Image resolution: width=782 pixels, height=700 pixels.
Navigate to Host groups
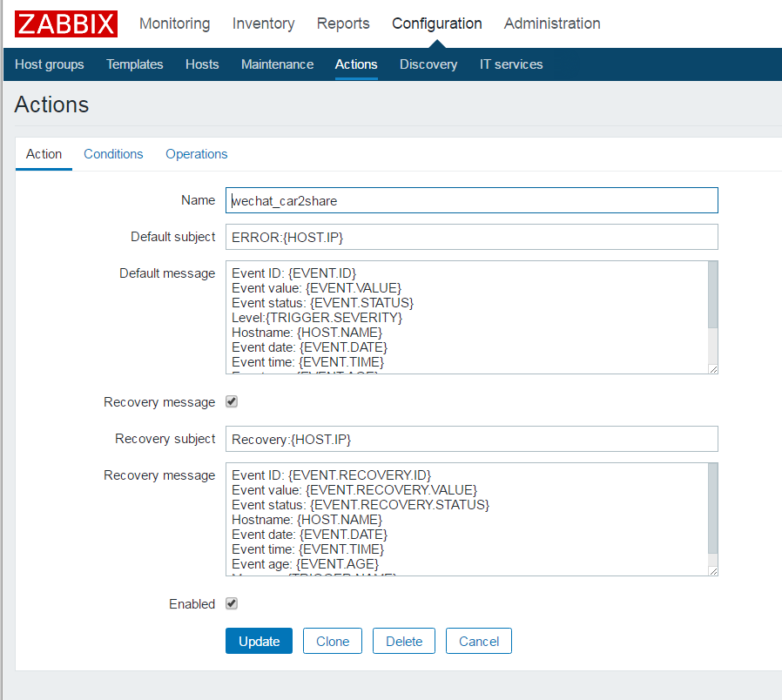(x=50, y=64)
